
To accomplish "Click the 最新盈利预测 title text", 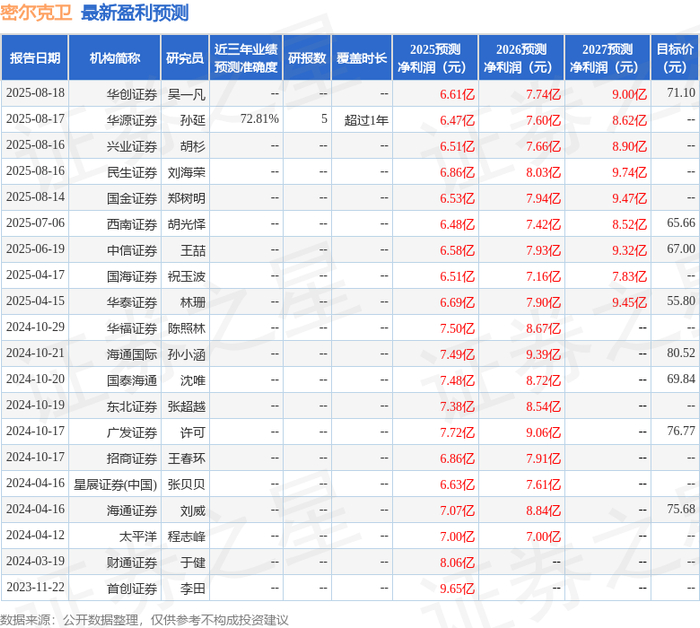I will tap(135, 12).
